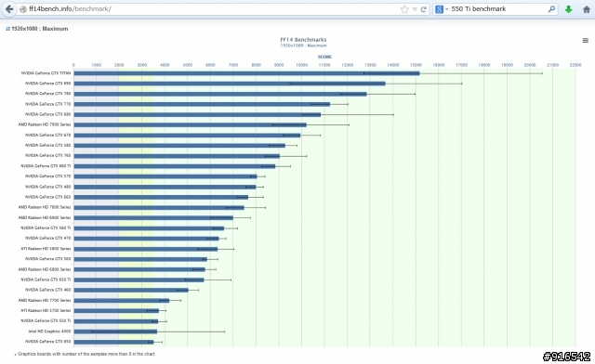Click the site identity globe icon
595x364 pixels.
[23, 9]
